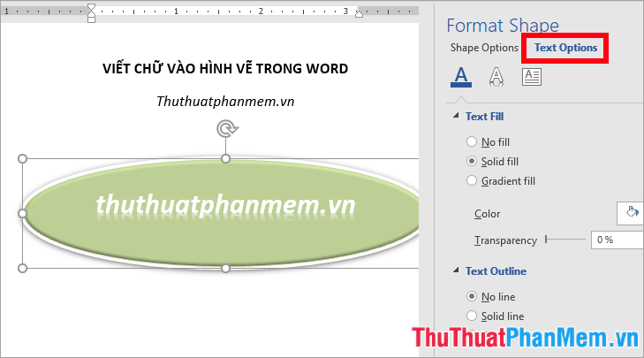
Task: Click the left-middle resize handle of oval
Action: coord(23,213)
